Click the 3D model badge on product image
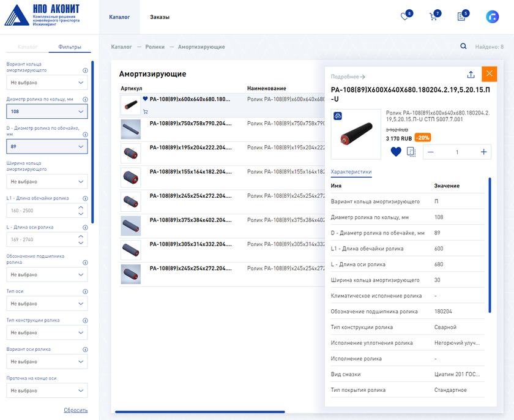The image size is (514, 420). coord(338,116)
